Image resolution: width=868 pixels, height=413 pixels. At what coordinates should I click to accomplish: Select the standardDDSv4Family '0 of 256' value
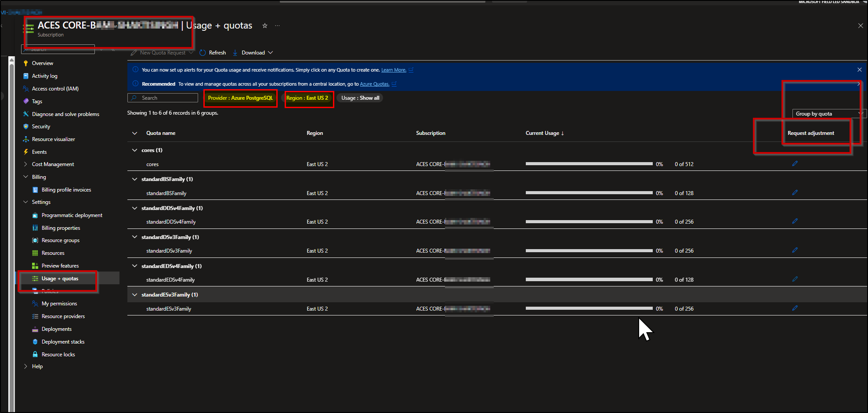tap(684, 222)
